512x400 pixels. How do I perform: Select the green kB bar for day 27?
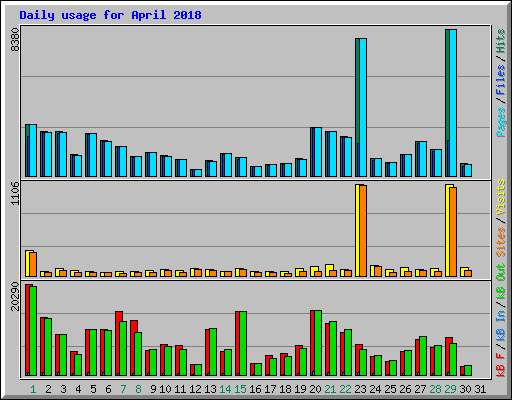423,356
